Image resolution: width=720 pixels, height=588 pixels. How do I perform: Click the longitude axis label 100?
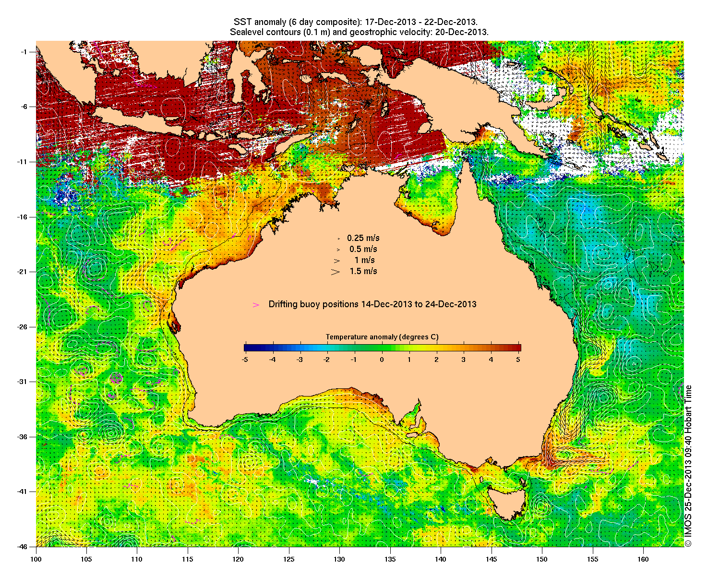pyautogui.click(x=36, y=559)
